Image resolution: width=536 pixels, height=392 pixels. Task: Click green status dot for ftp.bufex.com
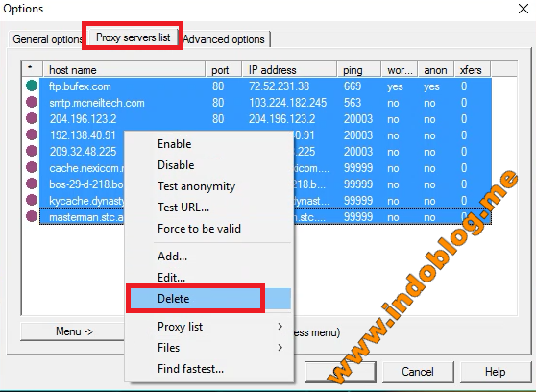[32, 86]
